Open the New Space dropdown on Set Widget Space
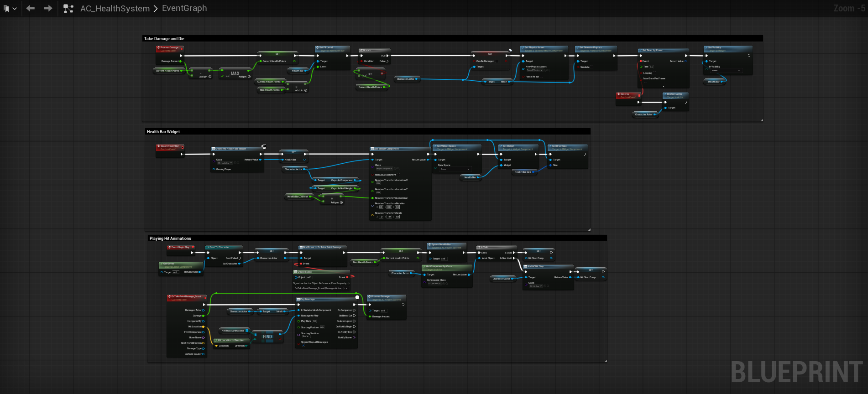This screenshot has width=868, height=394. 455,169
